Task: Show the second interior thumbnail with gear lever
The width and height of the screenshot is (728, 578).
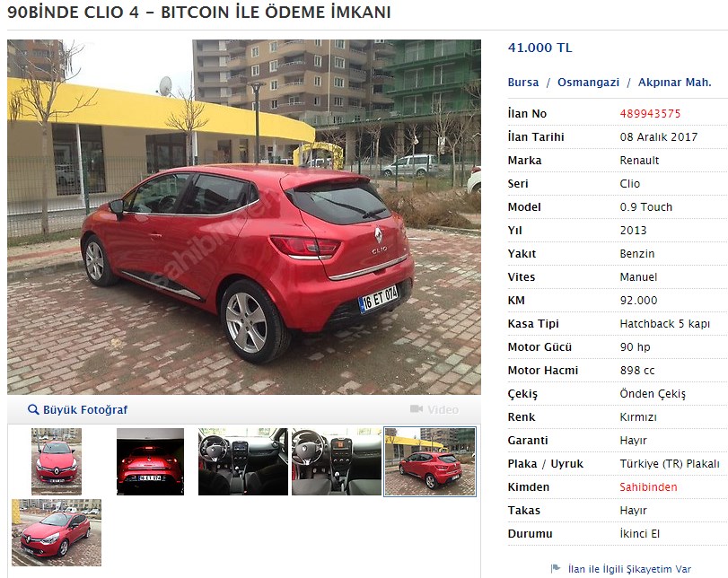Action: pyautogui.click(x=336, y=461)
